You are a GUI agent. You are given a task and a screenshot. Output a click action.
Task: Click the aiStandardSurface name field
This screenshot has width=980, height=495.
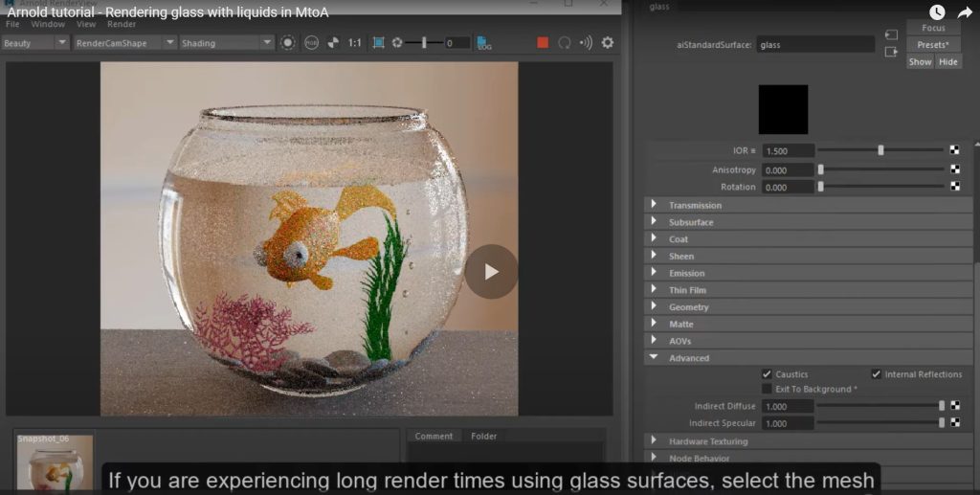pyautogui.click(x=815, y=44)
